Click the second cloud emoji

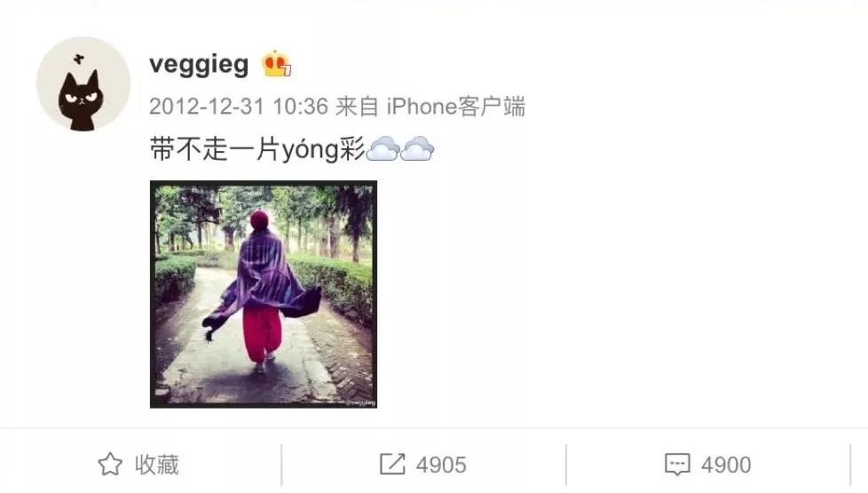417,148
